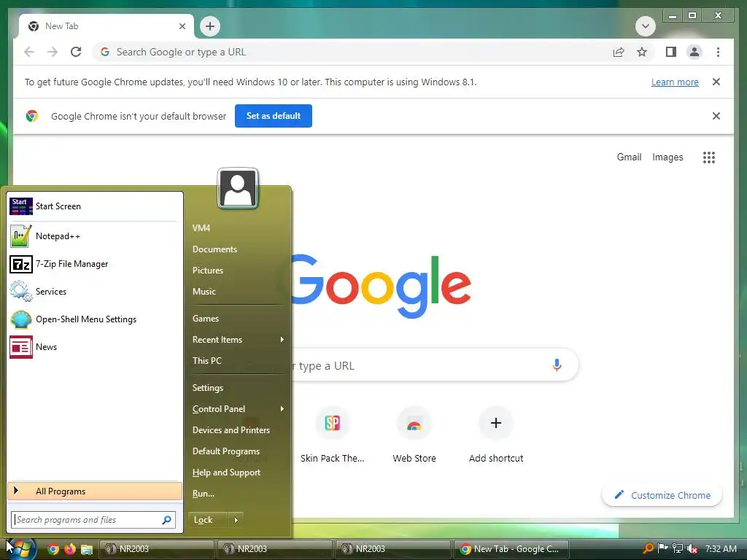This screenshot has height=560, width=747.
Task: Open Web Store shortcut
Action: coord(414,435)
